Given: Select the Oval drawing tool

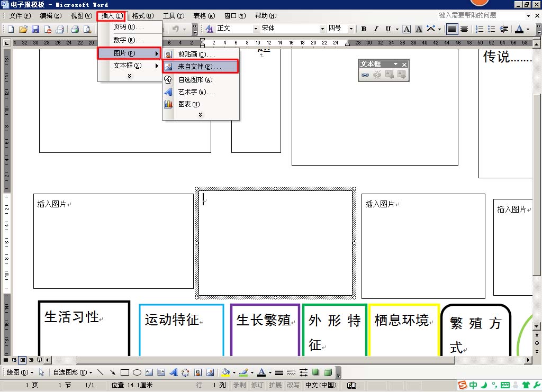Looking at the screenshot, I should pyautogui.click(x=137, y=372).
